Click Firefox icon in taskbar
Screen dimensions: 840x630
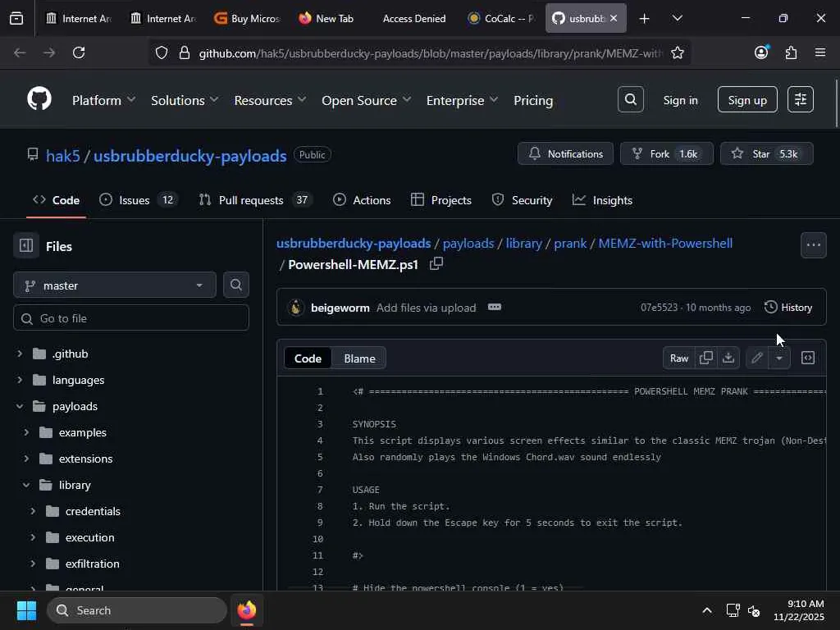246,610
